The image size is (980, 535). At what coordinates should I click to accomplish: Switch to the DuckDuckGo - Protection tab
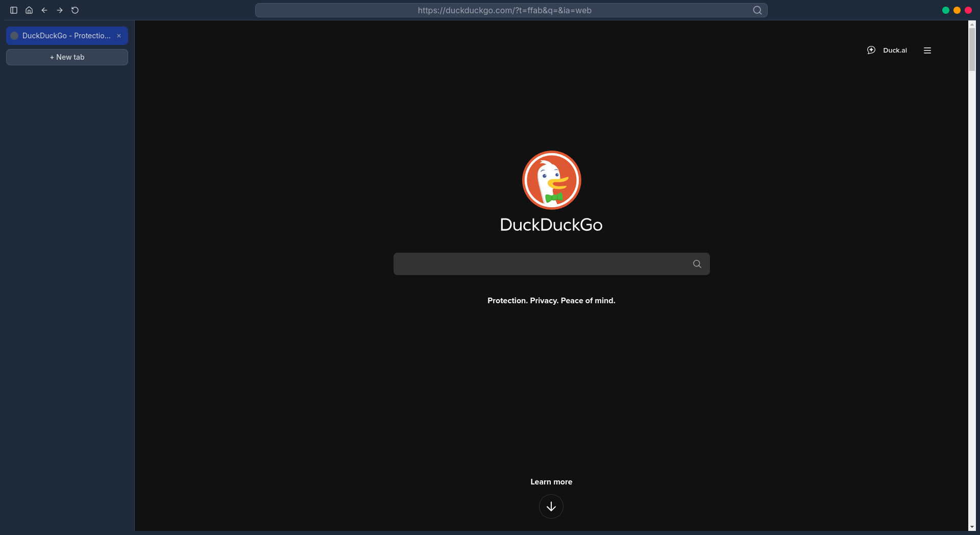pyautogui.click(x=64, y=36)
